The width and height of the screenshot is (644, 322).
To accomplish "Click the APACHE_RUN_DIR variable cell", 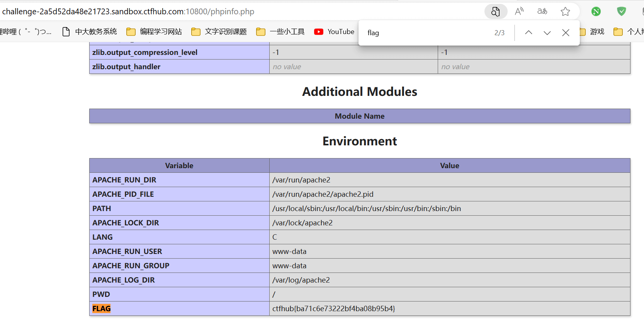I will point(179,180).
